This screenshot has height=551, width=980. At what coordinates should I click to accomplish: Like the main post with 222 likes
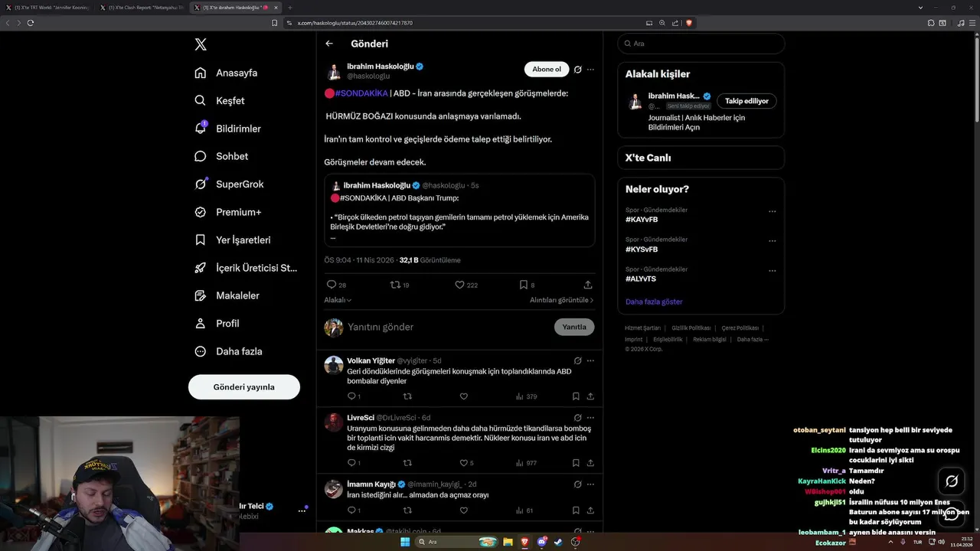[466, 285]
